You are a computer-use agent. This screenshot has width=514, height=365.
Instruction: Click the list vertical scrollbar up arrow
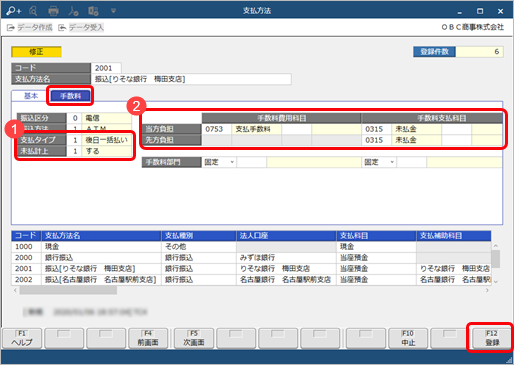(x=496, y=246)
